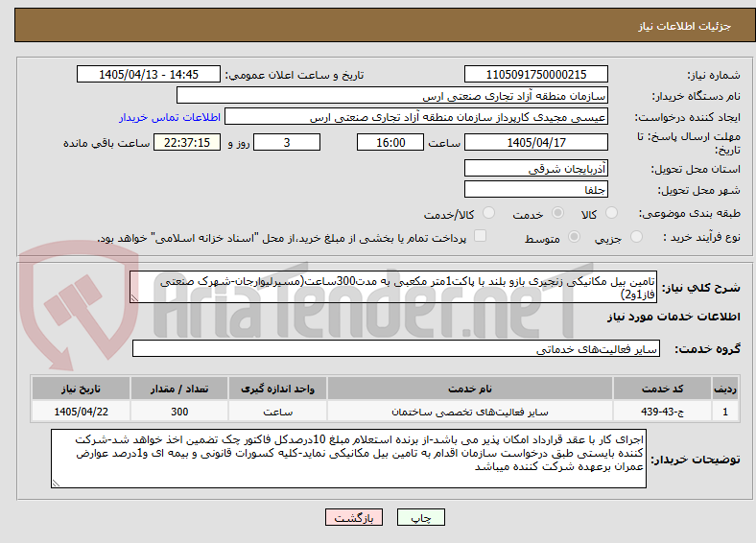Click the city field جلفا

pyautogui.click(x=535, y=189)
